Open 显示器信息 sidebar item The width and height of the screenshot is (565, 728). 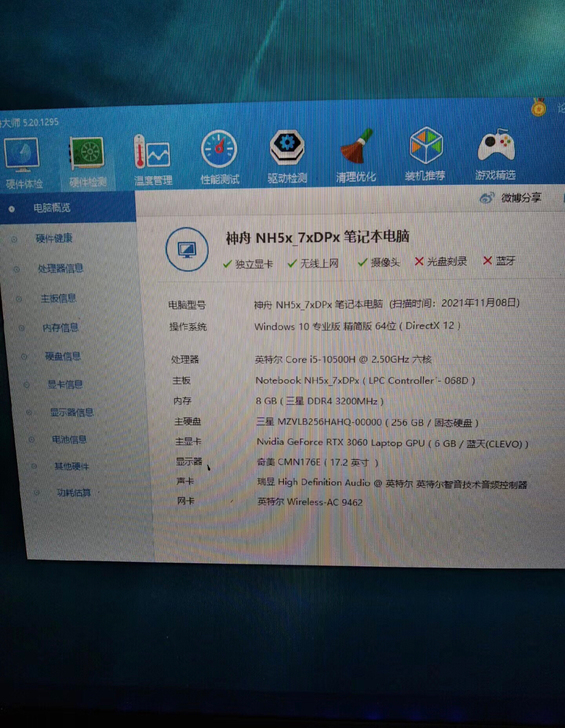tap(71, 412)
